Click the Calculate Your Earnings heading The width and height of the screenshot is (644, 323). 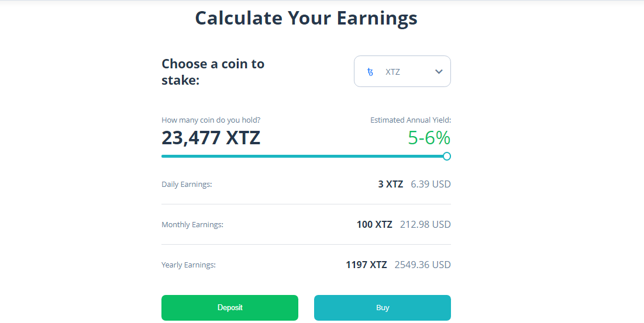[306, 19]
